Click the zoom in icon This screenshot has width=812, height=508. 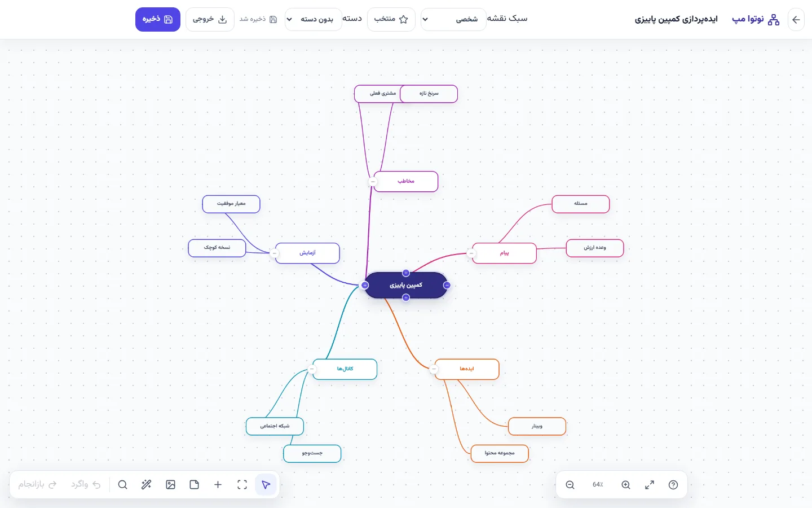pos(626,485)
